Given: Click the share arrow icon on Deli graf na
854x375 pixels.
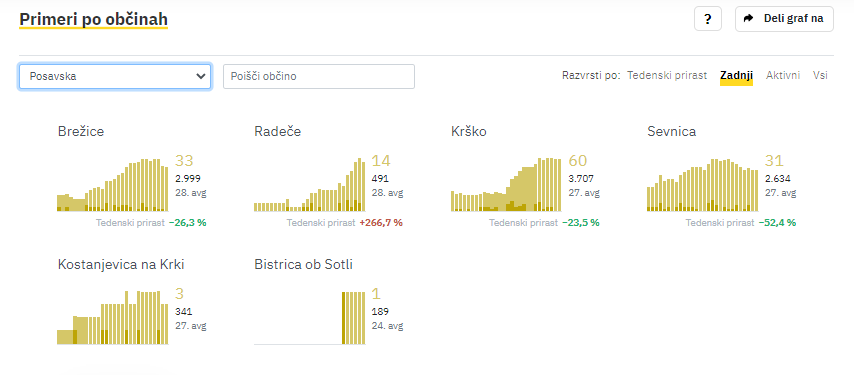Looking at the screenshot, I should pos(748,19).
